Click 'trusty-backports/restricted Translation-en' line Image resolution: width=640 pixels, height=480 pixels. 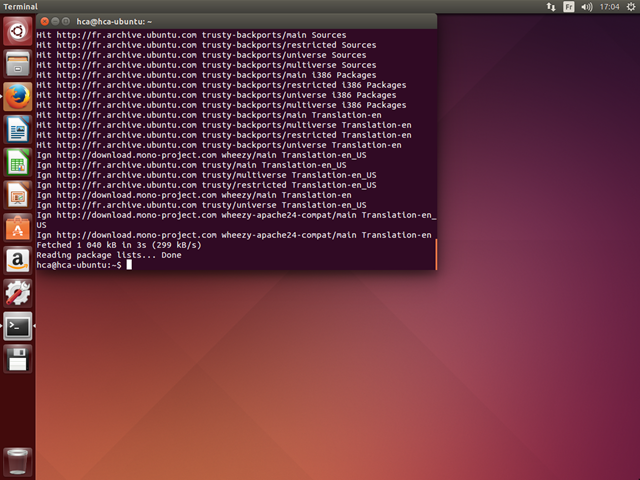tap(224, 135)
